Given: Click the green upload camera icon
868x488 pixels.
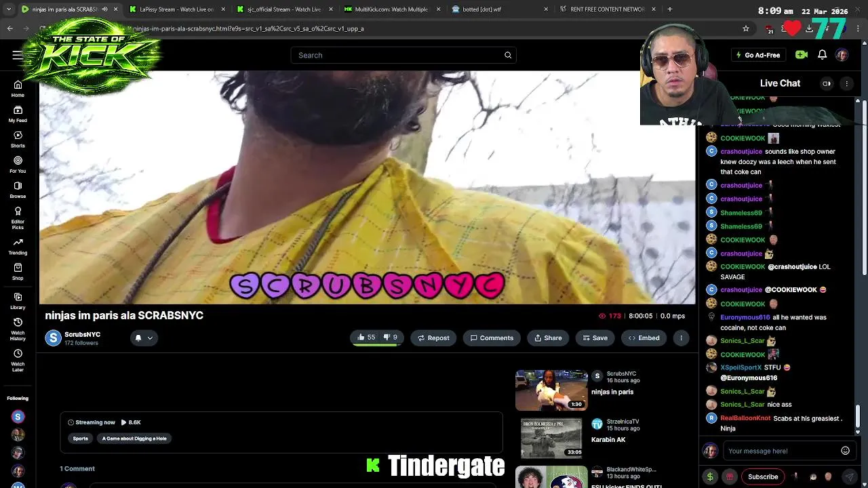Looking at the screenshot, I should pos(802,55).
